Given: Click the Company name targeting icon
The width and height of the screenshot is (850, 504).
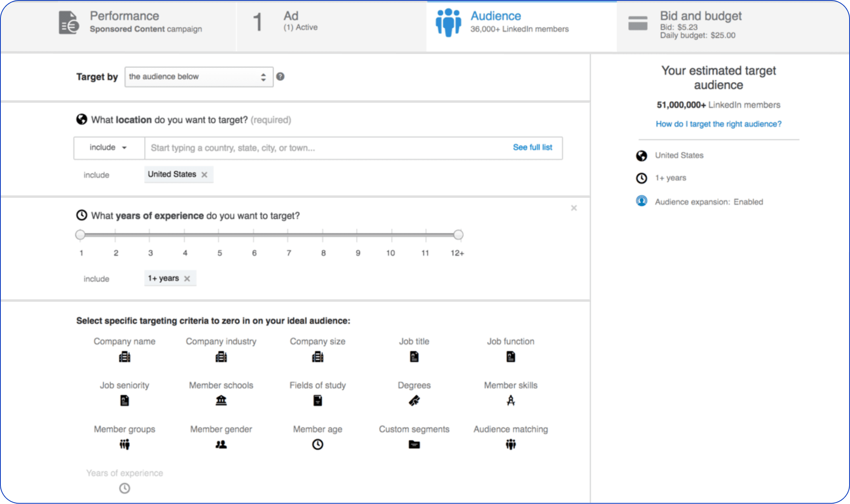Looking at the screenshot, I should click(124, 357).
